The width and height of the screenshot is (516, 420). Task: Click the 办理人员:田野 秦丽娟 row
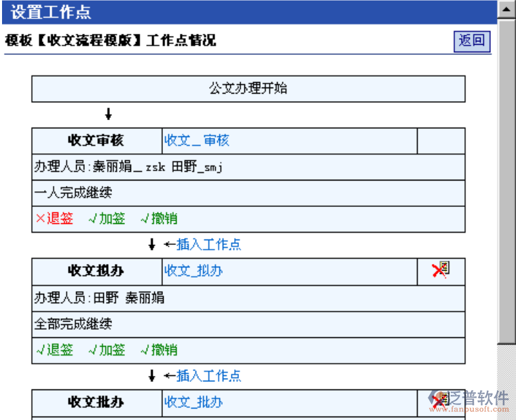pyautogui.click(x=248, y=299)
